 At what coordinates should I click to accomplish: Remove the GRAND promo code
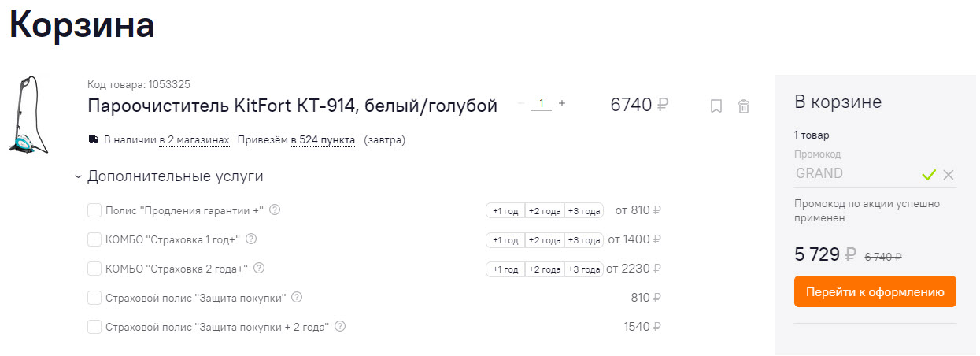[x=949, y=175]
